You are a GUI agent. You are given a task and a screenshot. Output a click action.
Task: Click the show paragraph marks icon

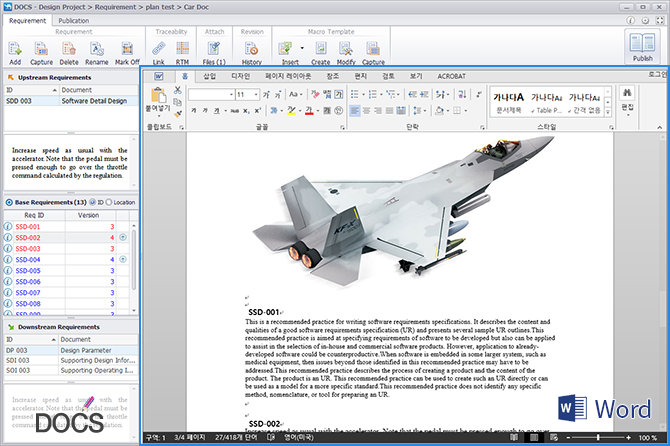[x=479, y=94]
